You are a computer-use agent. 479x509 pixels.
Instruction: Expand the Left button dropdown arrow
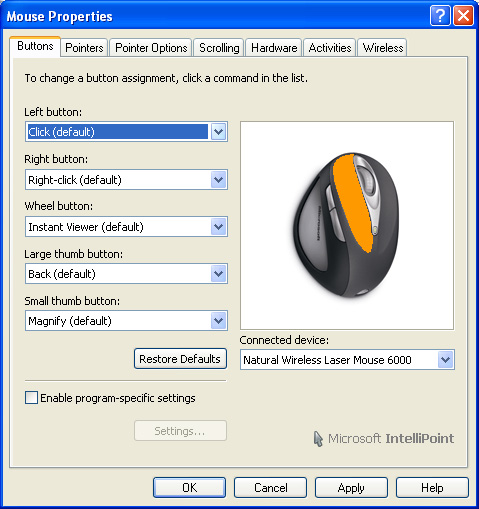219,132
